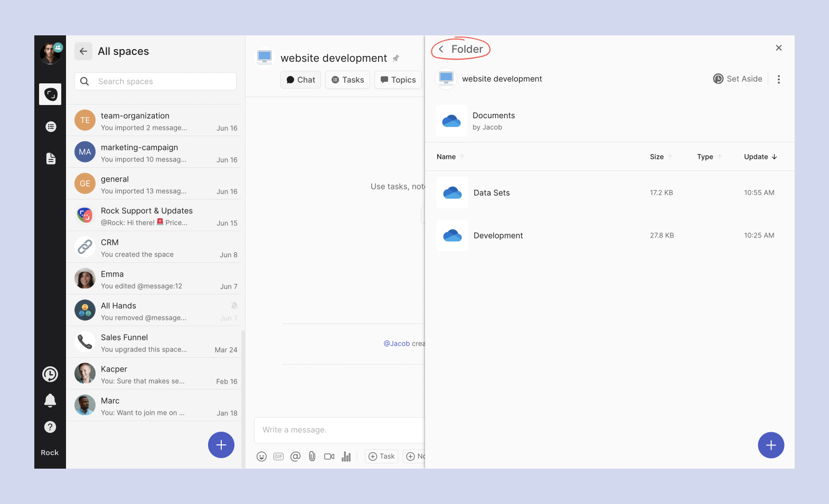This screenshot has height=504, width=829.
Task: Click the Set Aside button
Action: click(x=738, y=79)
